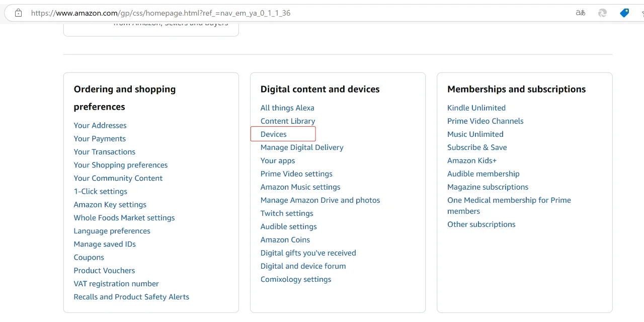View Magazine subscriptions
644x322 pixels.
pos(488,187)
